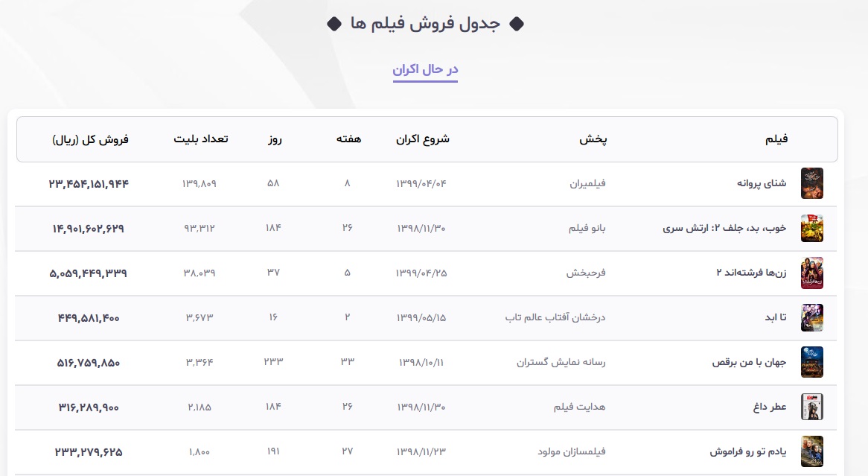The image size is (868, 476).
Task: Open the در حال اکران tab
Action: 425,70
